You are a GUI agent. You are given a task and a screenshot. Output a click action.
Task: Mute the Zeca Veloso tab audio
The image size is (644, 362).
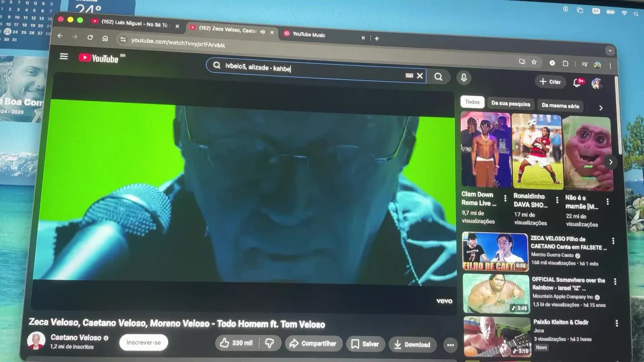(x=263, y=32)
